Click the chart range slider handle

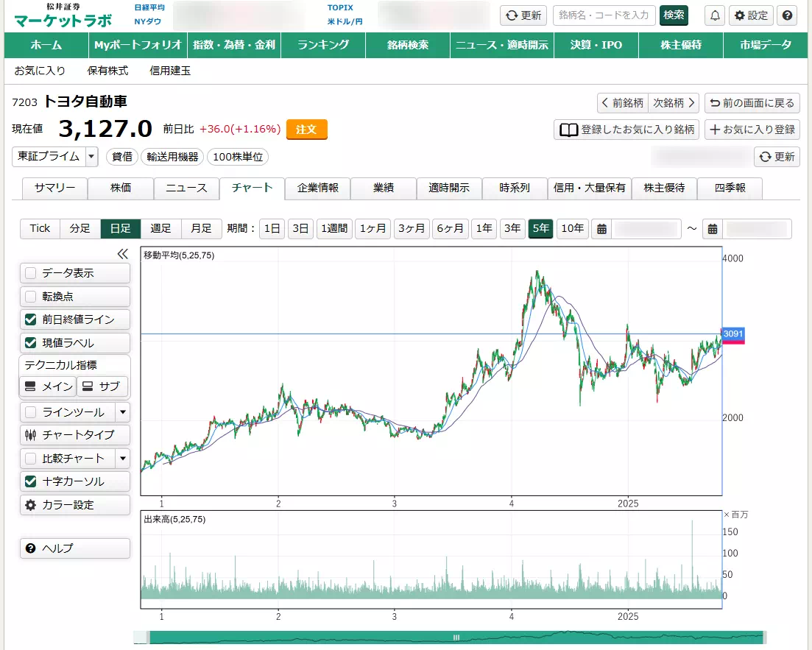pos(456,637)
